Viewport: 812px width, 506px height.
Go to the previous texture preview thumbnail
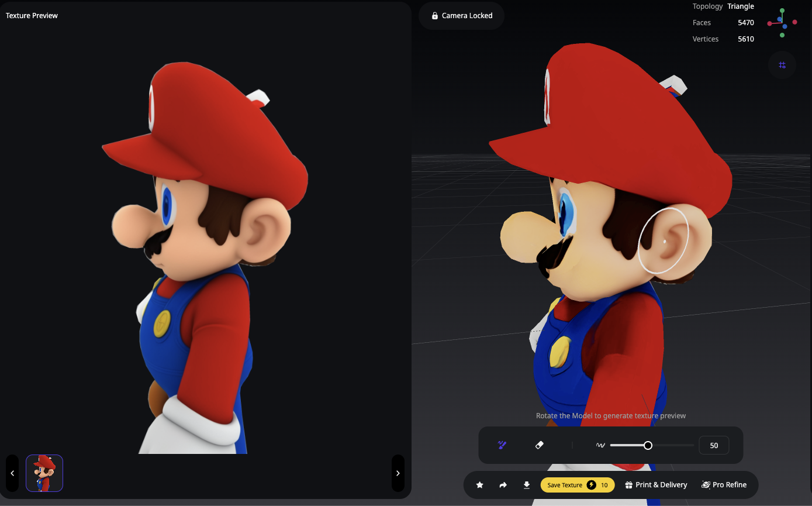[x=12, y=473]
